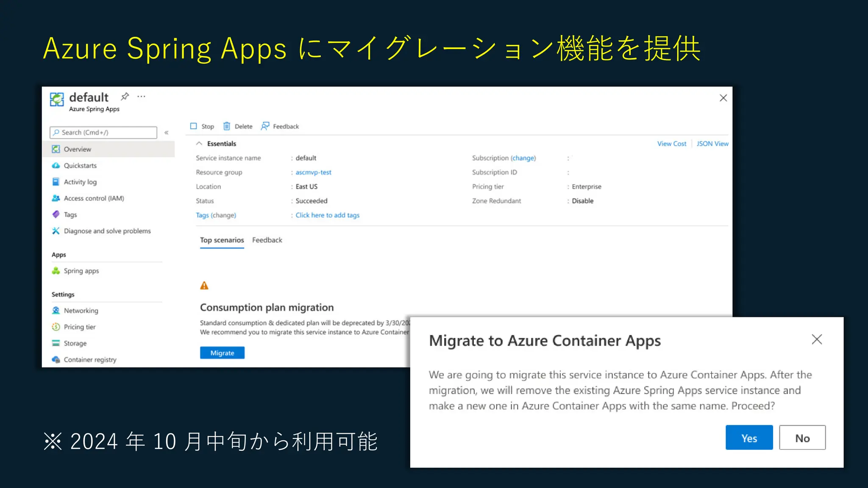The height and width of the screenshot is (488, 868).
Task: Open Container registry settings
Action: pos(90,360)
